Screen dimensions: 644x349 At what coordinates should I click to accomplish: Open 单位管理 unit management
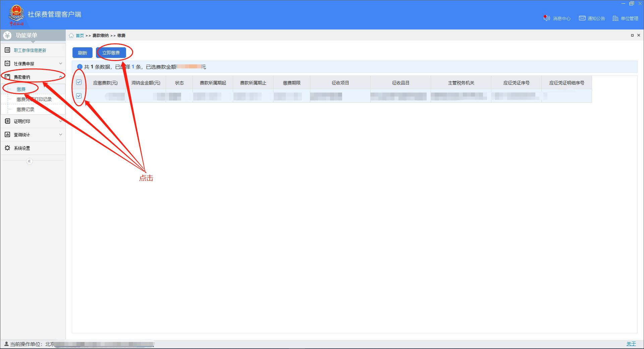pos(626,18)
